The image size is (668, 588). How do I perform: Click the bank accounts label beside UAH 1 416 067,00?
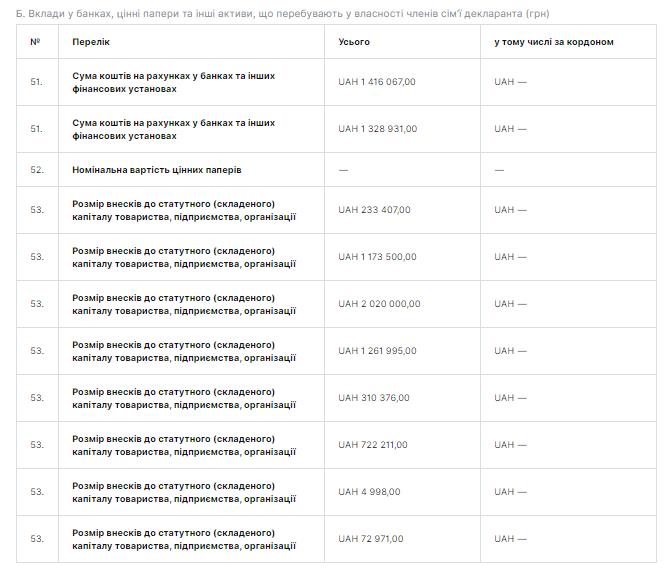click(174, 82)
